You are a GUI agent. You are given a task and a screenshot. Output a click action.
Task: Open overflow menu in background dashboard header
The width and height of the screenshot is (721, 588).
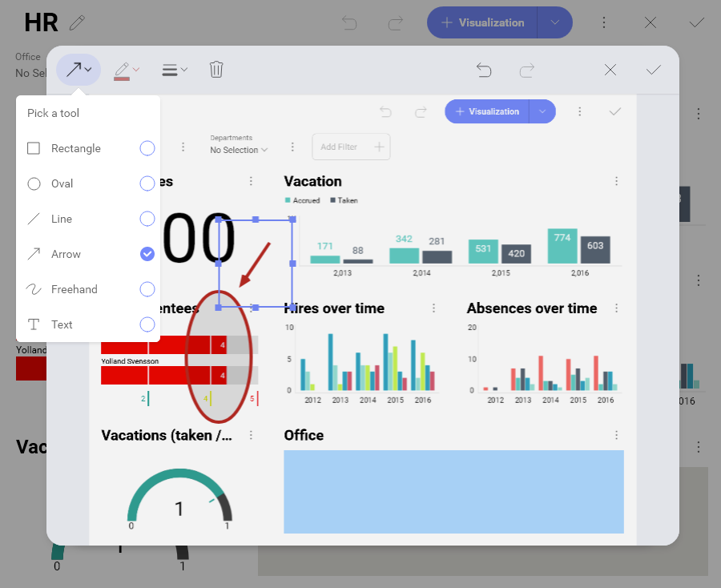click(604, 22)
